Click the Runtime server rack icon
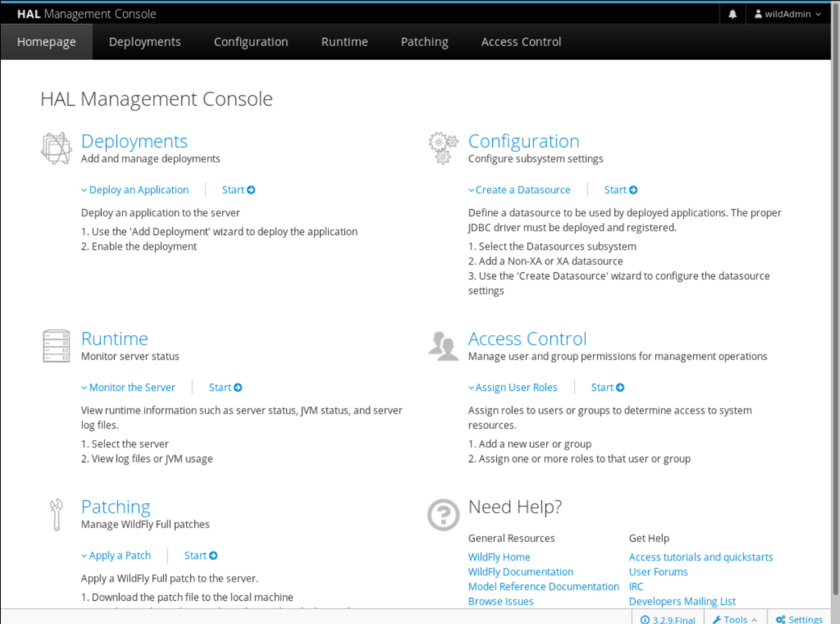 click(x=56, y=346)
